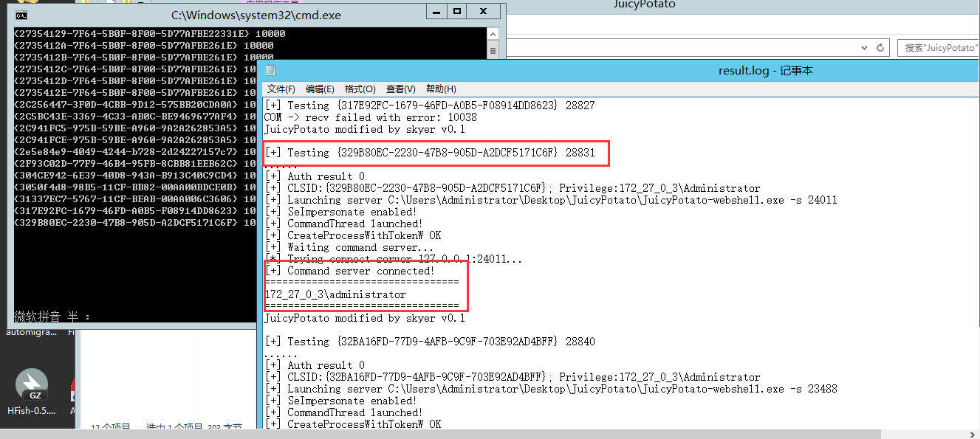Click the line COM -> recv failed with error: 10038
Viewport: 980px width, 439px height.
click(371, 117)
